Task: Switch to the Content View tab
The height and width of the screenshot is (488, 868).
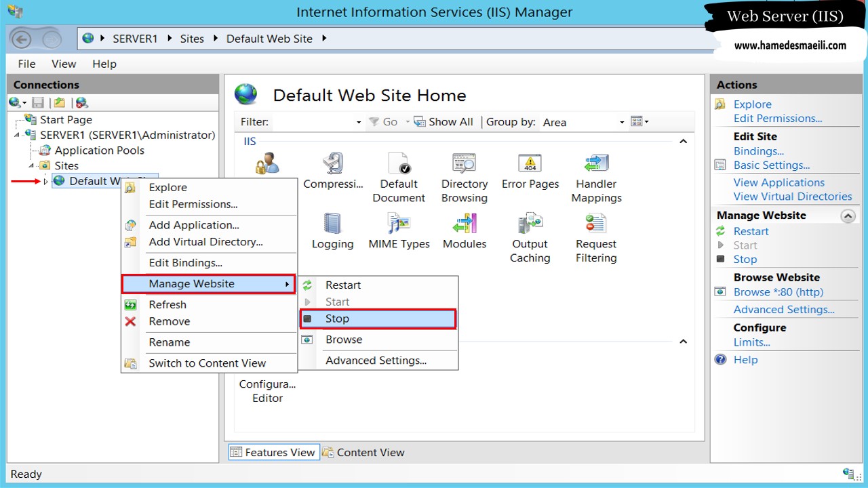Action: coord(363,452)
